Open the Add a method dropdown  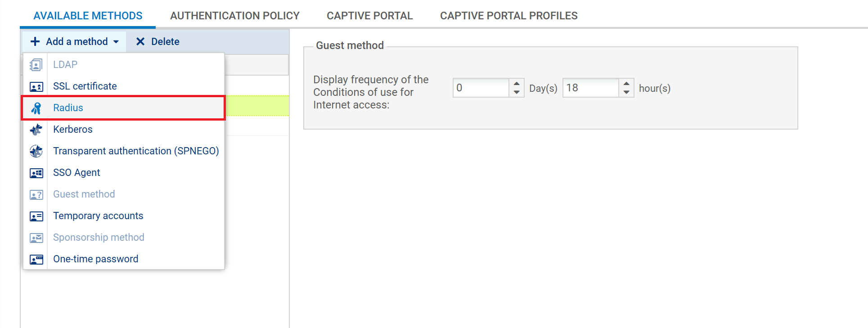coord(75,41)
